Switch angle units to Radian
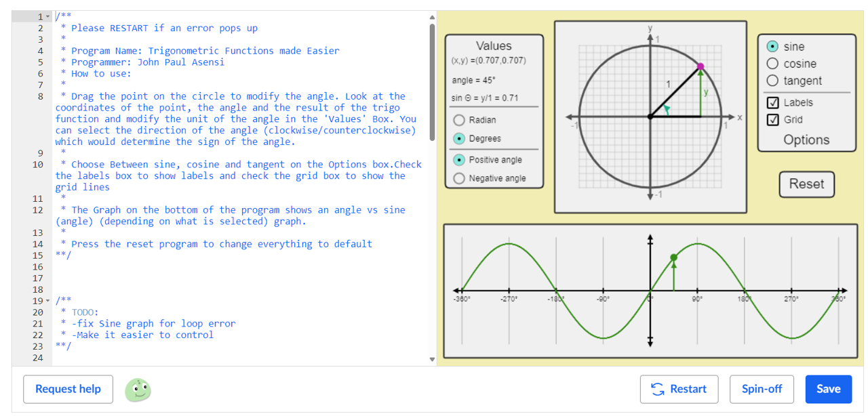The image size is (868, 416). 459,120
